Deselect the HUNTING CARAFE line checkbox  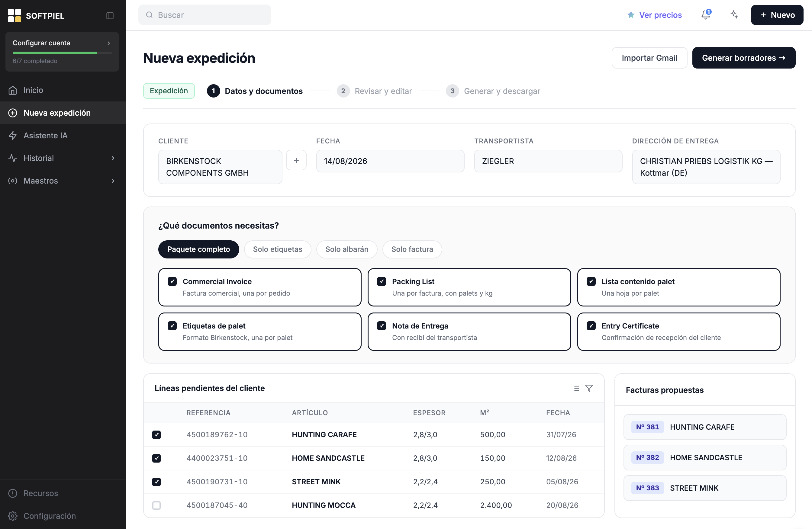pyautogui.click(x=156, y=434)
